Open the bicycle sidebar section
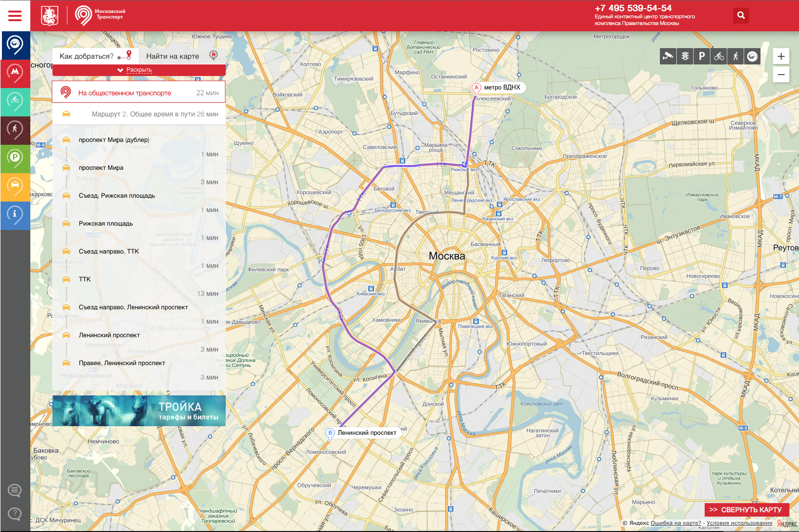The height and width of the screenshot is (532, 799). [15, 102]
